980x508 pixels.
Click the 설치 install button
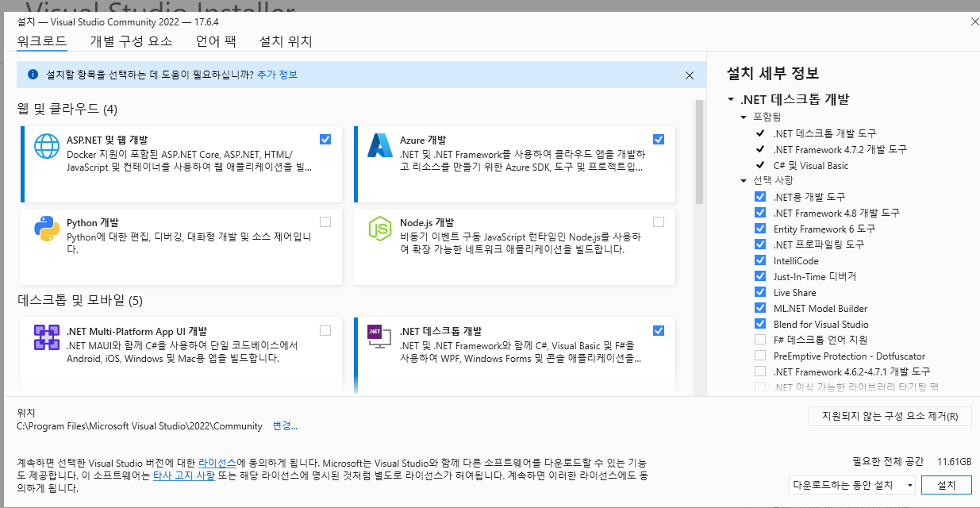pos(947,485)
